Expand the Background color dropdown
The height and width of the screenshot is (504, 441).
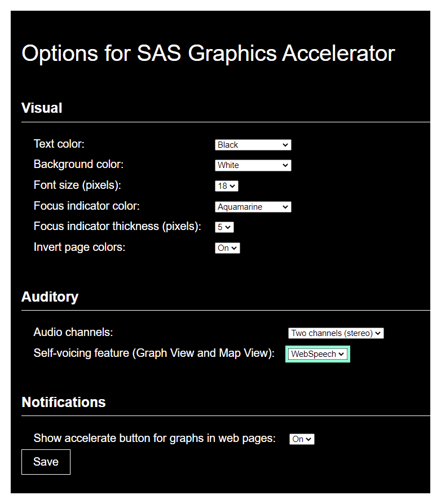[253, 165]
